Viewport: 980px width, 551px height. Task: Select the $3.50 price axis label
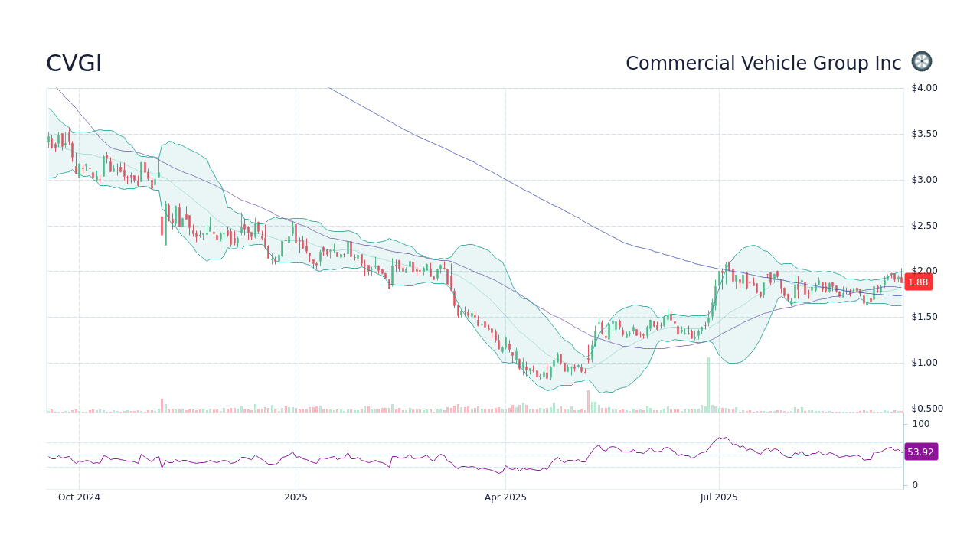(x=924, y=134)
